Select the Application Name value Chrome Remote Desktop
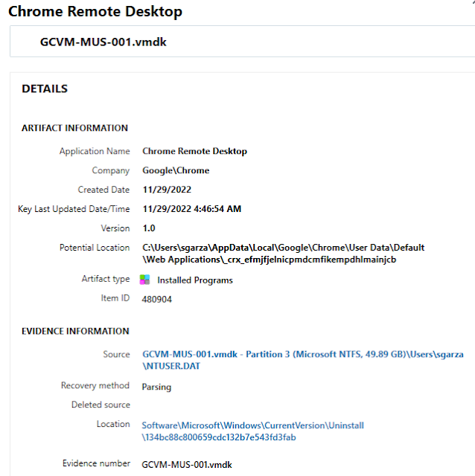 (194, 151)
